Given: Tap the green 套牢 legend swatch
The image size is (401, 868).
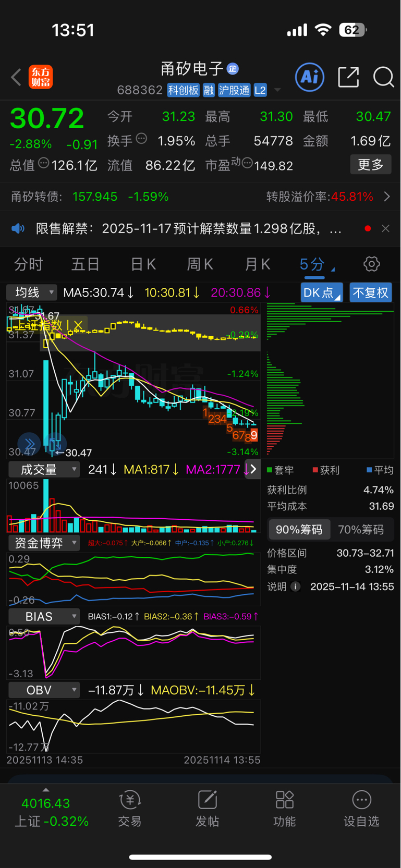Looking at the screenshot, I should tap(270, 470).
